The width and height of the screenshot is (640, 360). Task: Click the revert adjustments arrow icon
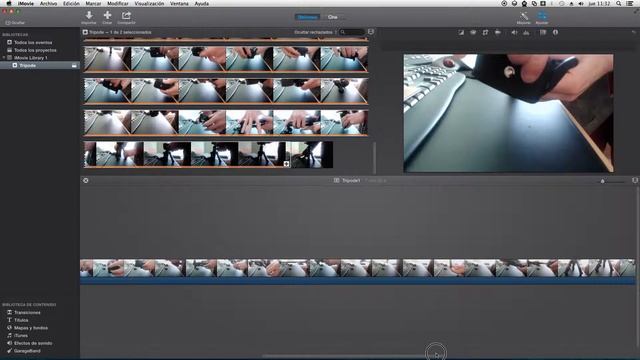(633, 32)
